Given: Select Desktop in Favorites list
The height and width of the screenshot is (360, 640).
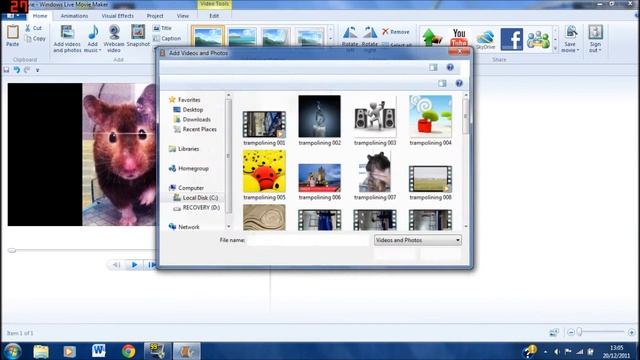Looking at the screenshot, I should pos(193,109).
